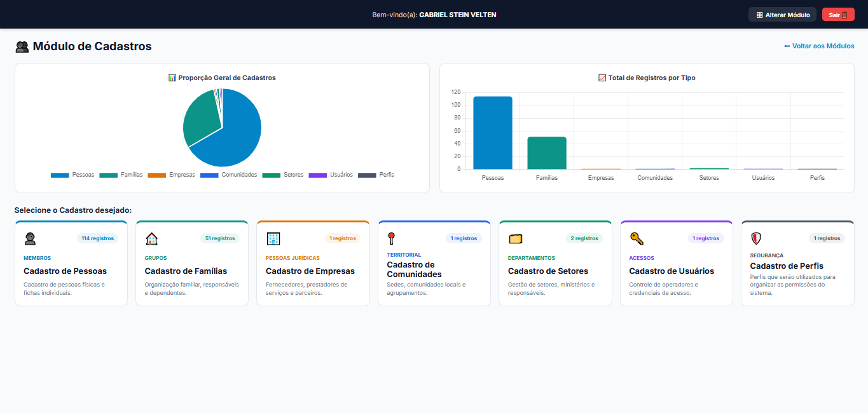The width and height of the screenshot is (868, 413).
Task: Click the people icon beside Módulo de Cadastros title
Action: tap(22, 46)
